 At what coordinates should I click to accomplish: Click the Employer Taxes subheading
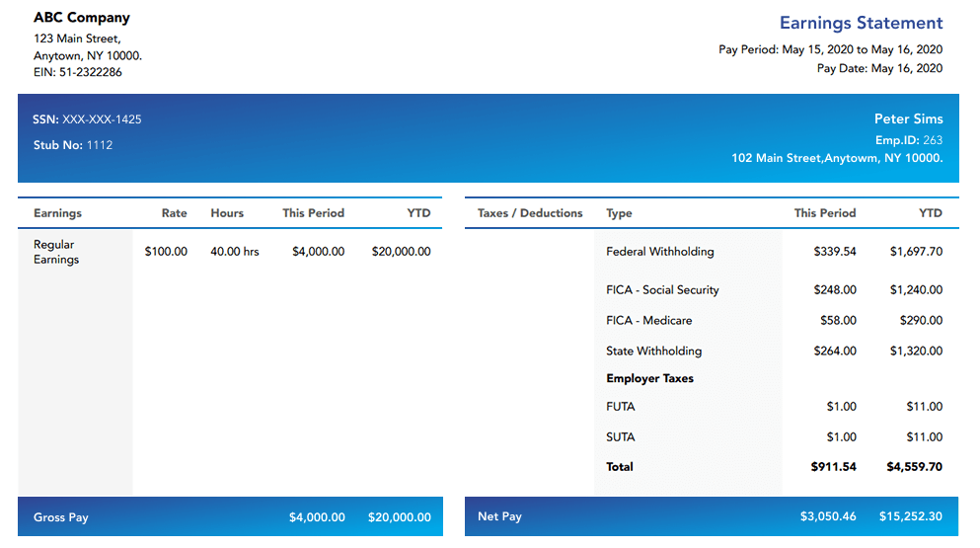[x=650, y=378]
